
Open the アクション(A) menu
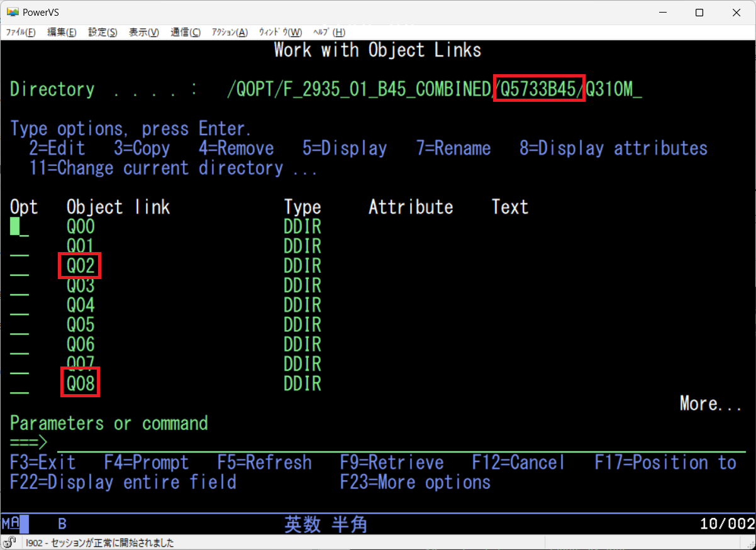tap(230, 32)
